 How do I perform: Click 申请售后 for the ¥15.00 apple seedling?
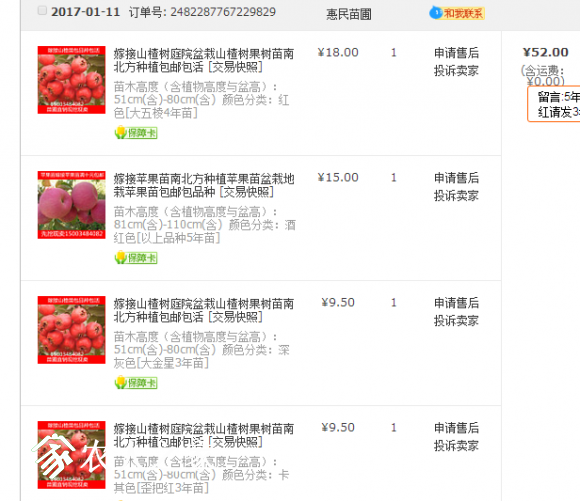(x=456, y=178)
